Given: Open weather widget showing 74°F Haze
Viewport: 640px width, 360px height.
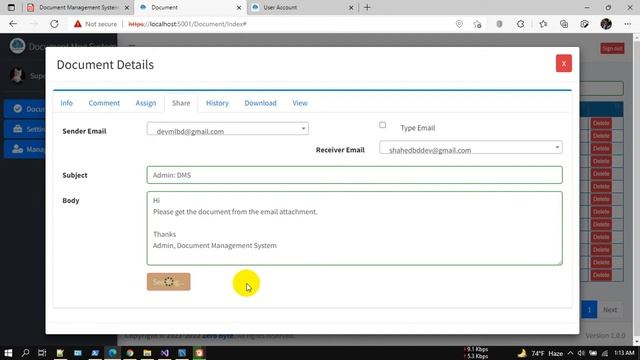Looking at the screenshot, I should (540, 353).
